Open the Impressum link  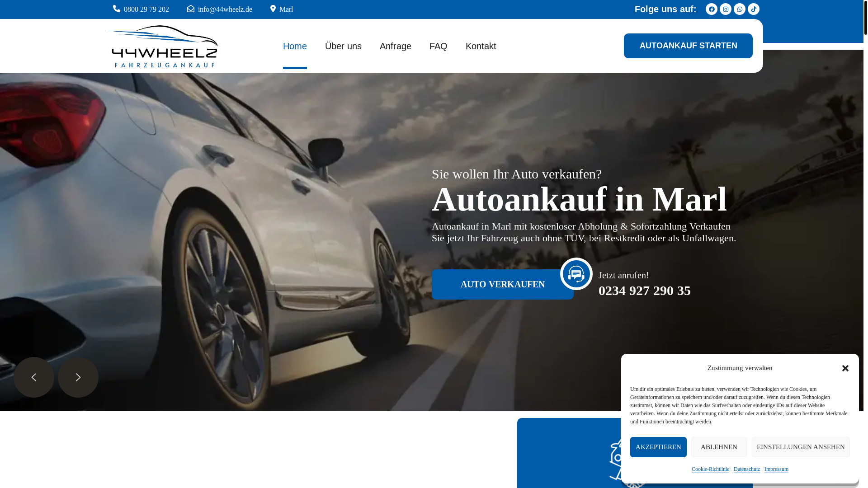tap(776, 469)
